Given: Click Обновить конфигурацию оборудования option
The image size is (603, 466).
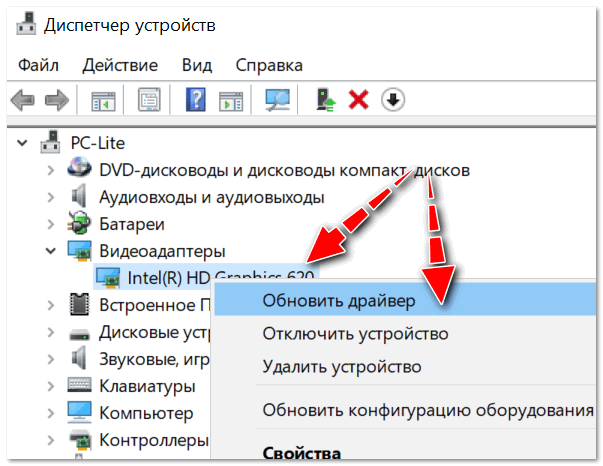Looking at the screenshot, I should tap(428, 410).
